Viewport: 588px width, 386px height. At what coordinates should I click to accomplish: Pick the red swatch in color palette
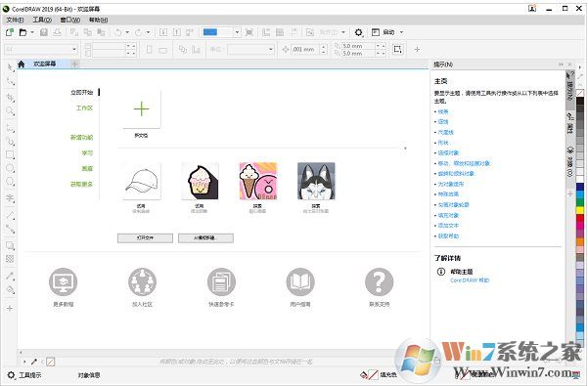tap(580, 218)
